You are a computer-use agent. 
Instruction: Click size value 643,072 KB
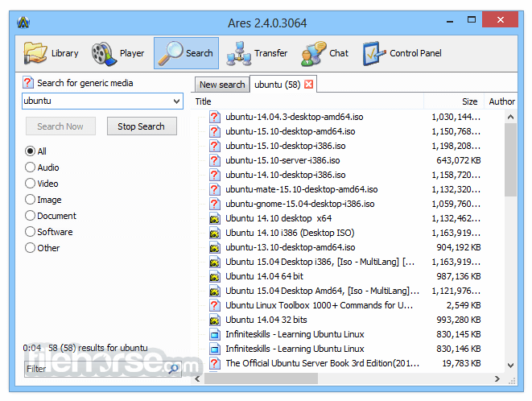(459, 160)
